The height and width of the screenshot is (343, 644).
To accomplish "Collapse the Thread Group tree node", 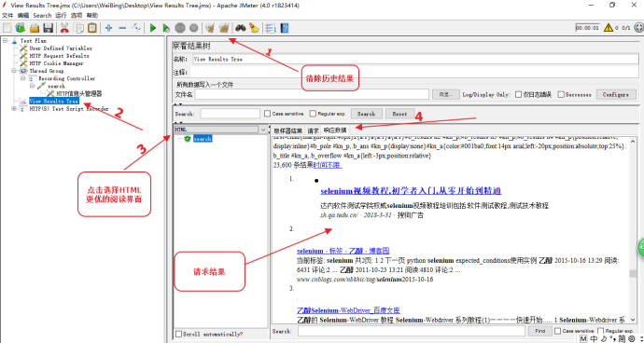I will [15, 71].
